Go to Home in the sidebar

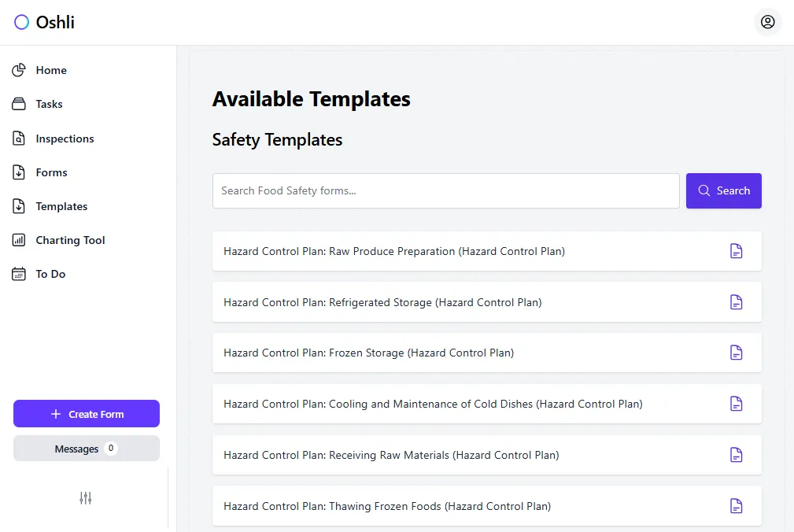click(51, 70)
